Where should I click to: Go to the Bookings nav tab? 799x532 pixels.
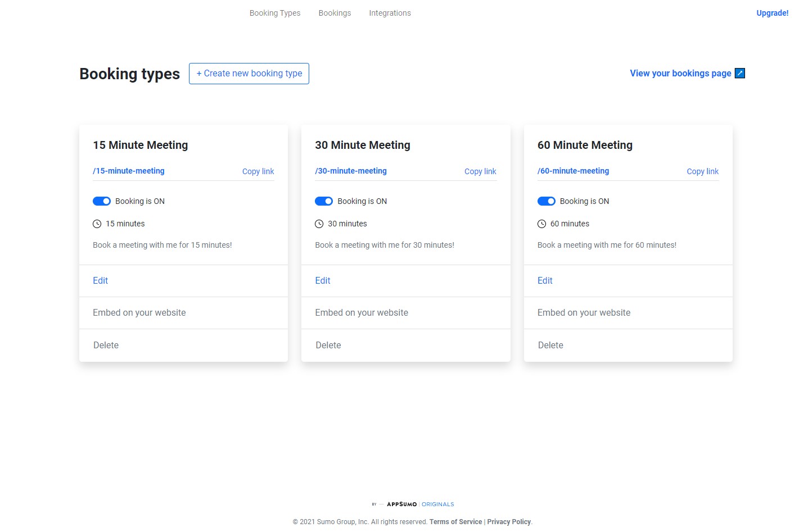coord(335,13)
